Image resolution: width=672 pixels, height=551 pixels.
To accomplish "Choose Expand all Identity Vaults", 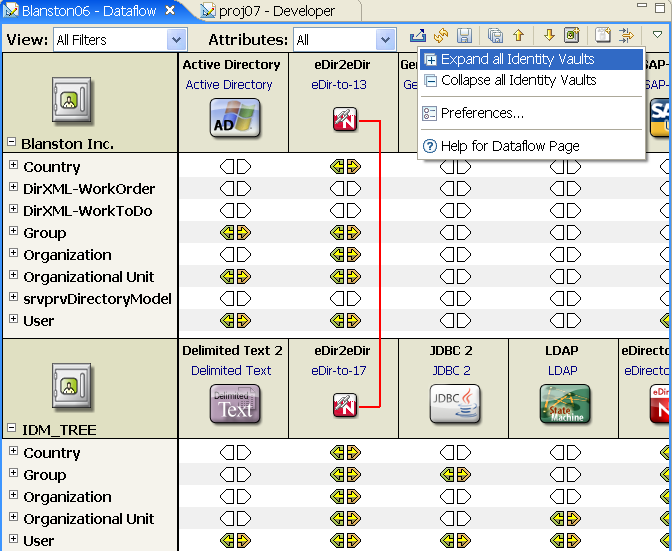I will click(x=531, y=59).
